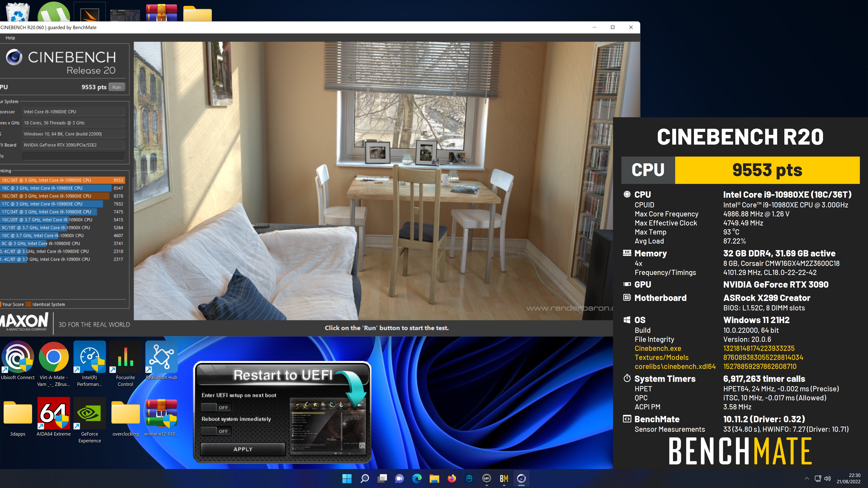This screenshot has height=488, width=868.
Task: Open the Chat icon in taskbar
Action: coord(399,478)
